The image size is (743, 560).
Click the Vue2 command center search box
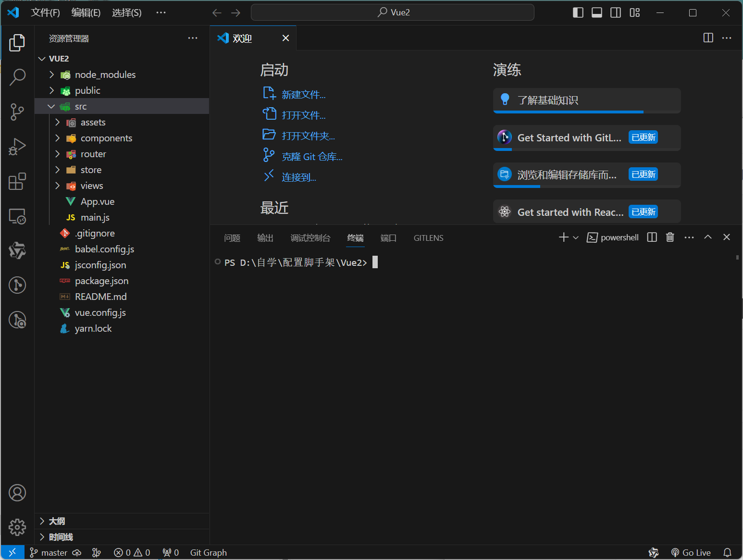(x=393, y=12)
